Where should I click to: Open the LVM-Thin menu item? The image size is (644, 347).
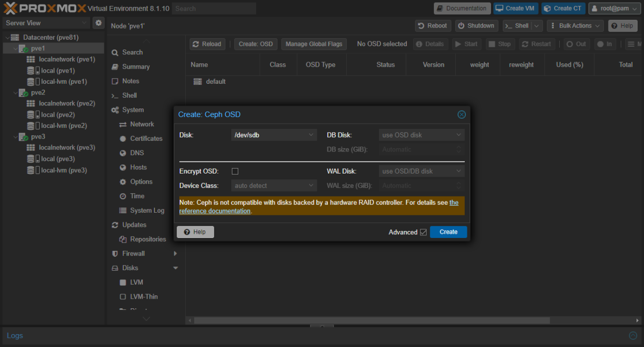pyautogui.click(x=144, y=297)
